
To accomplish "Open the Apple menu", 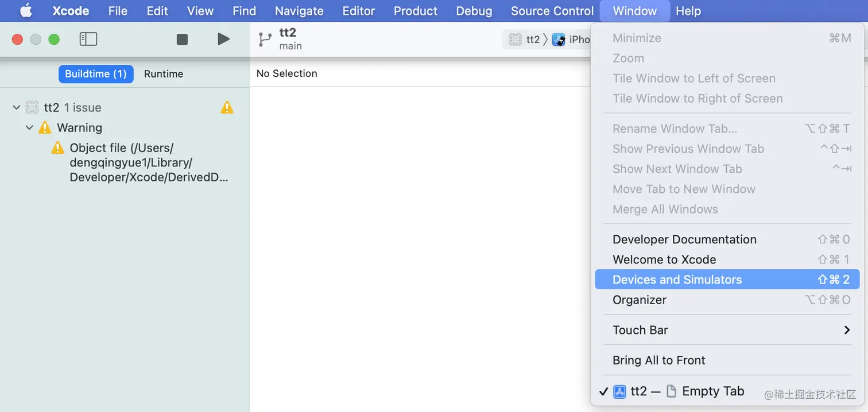I will (x=26, y=10).
